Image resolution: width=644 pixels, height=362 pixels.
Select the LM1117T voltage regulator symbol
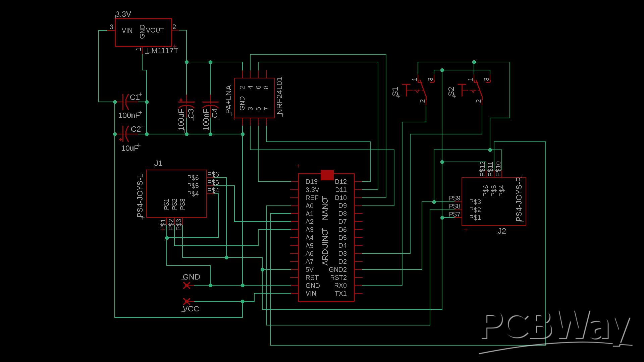point(143,32)
